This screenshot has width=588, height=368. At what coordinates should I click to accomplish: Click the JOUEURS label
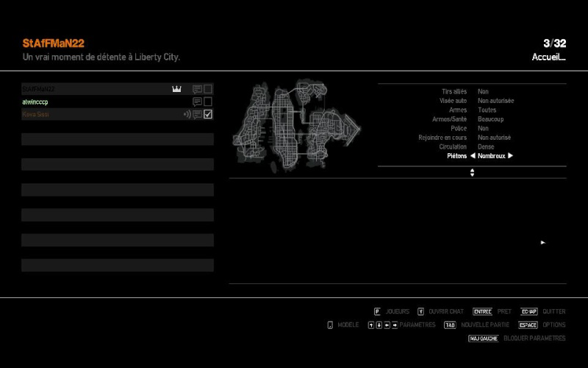tap(398, 311)
